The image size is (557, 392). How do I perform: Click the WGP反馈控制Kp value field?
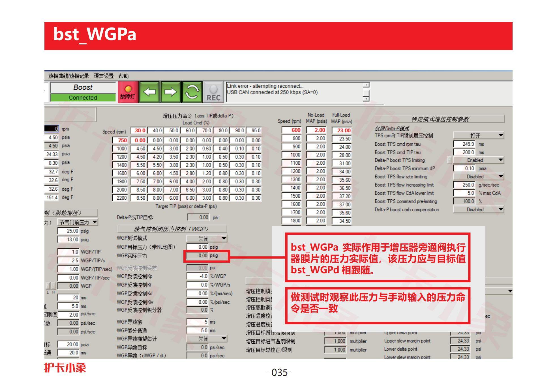[198, 276]
